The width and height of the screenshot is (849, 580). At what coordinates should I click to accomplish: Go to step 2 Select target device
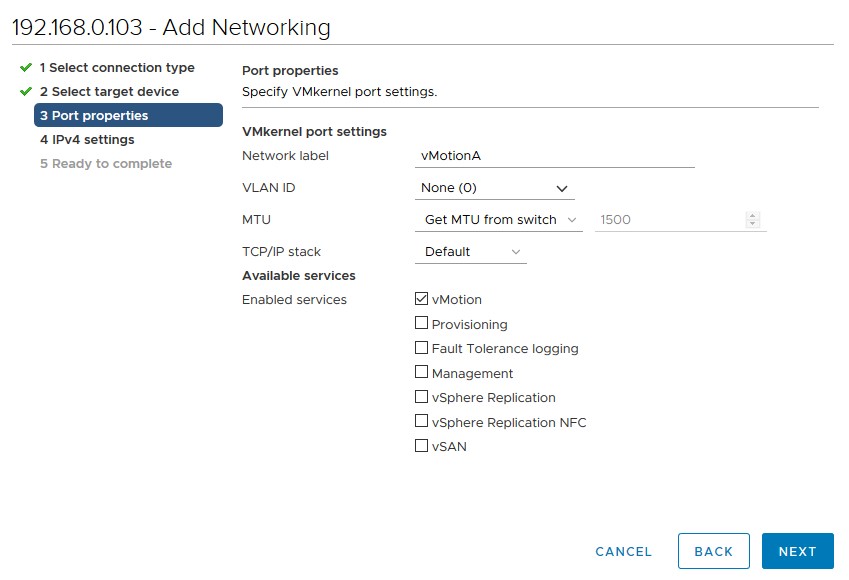(x=109, y=92)
